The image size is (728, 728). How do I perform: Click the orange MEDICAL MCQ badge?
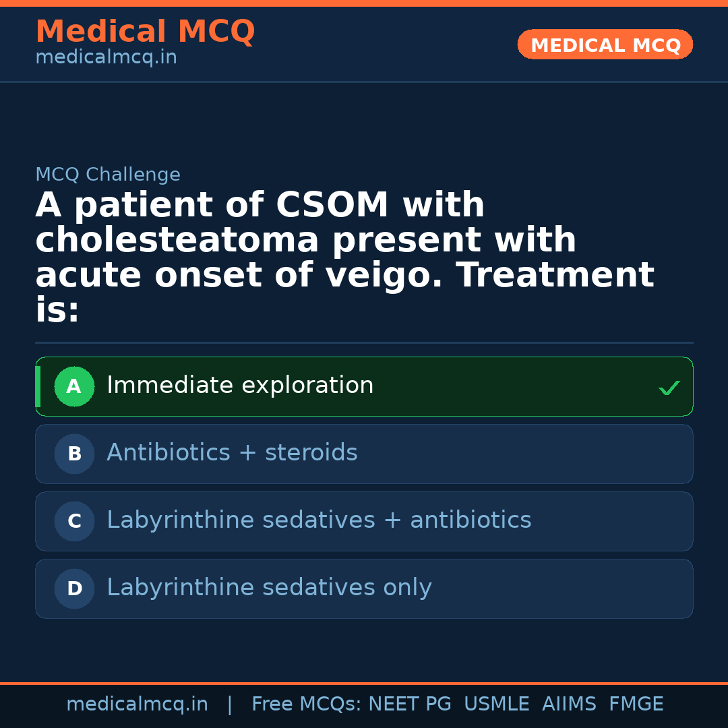point(605,45)
